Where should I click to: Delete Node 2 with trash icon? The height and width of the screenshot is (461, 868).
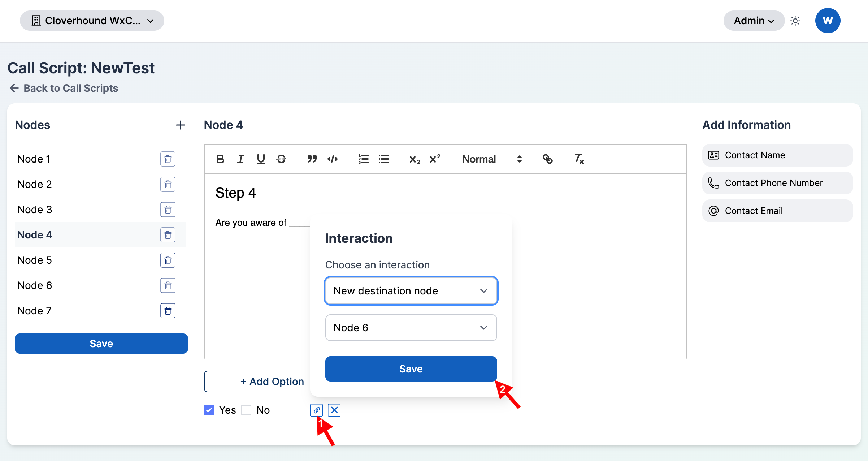[168, 184]
